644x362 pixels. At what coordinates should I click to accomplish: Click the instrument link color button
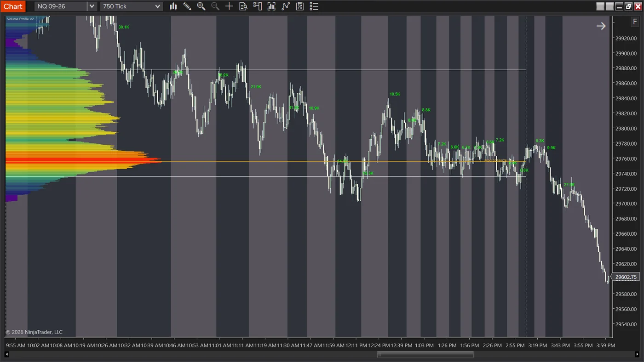(600, 6)
